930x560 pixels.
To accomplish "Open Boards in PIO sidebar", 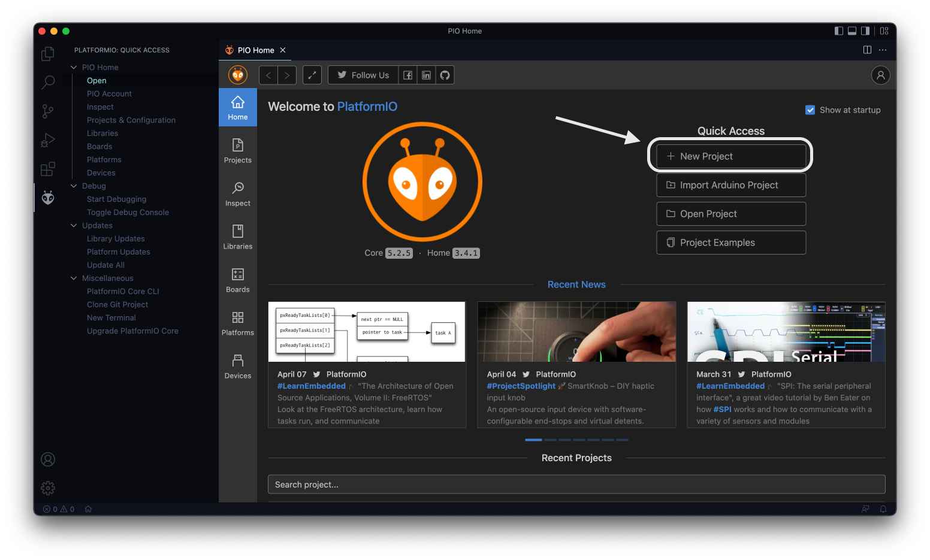I will pyautogui.click(x=238, y=280).
